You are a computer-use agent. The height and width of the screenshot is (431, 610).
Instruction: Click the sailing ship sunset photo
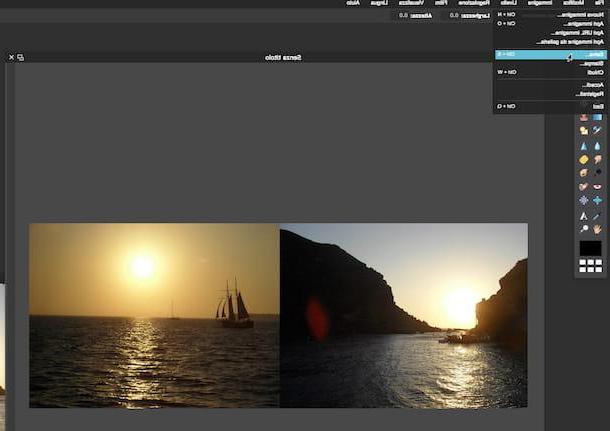coord(154,315)
